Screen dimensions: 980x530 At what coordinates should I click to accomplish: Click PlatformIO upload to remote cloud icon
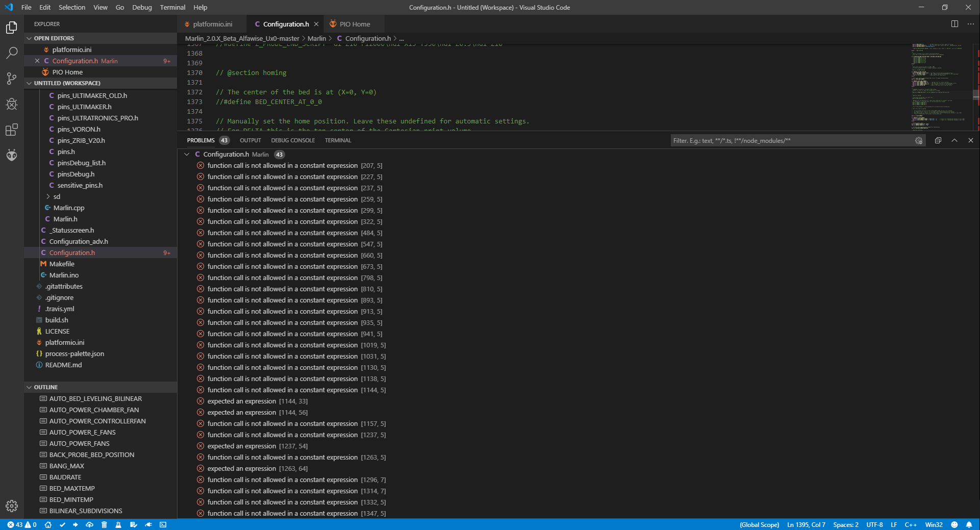(89, 525)
